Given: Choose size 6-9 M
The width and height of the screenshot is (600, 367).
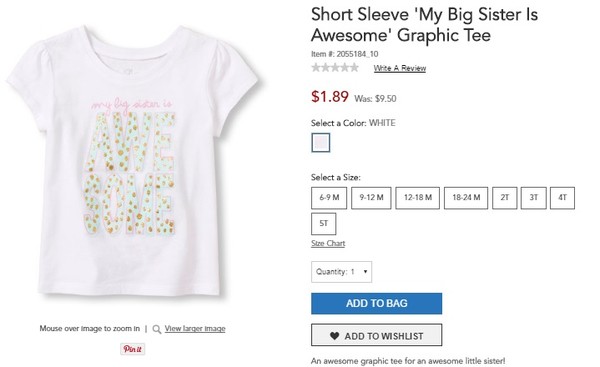Looking at the screenshot, I should tap(329, 198).
